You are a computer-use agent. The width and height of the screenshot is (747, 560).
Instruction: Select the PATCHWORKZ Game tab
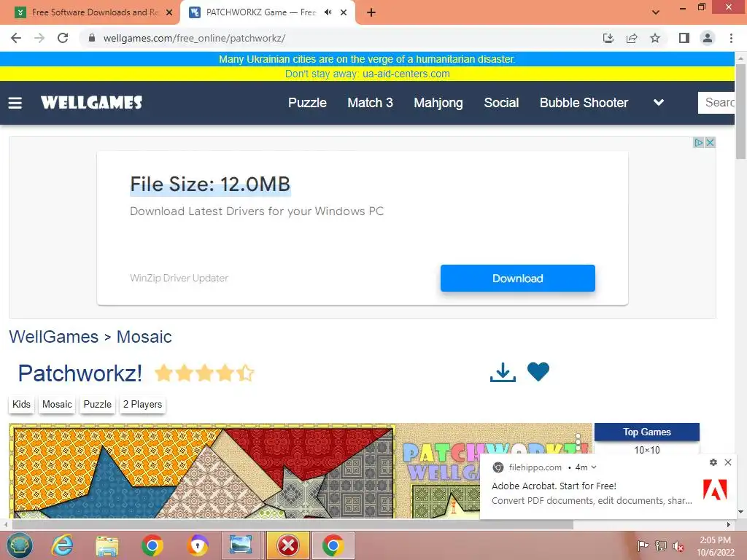(x=260, y=12)
